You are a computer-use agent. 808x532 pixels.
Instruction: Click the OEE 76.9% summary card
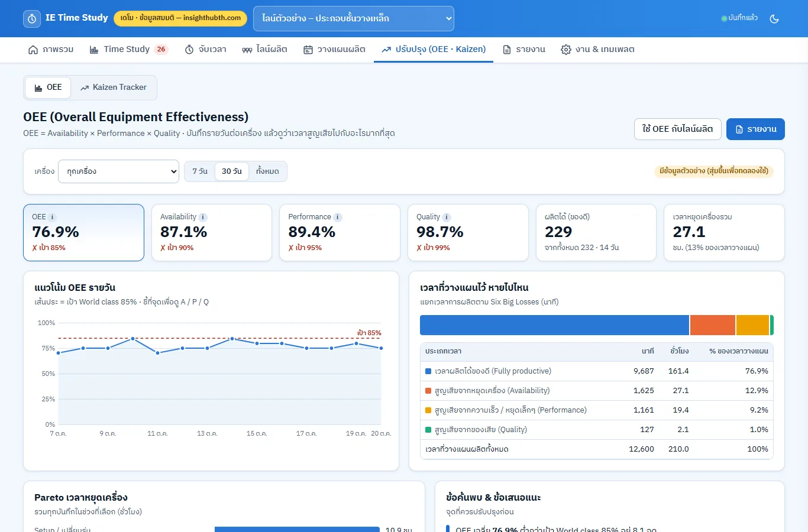[x=83, y=232]
